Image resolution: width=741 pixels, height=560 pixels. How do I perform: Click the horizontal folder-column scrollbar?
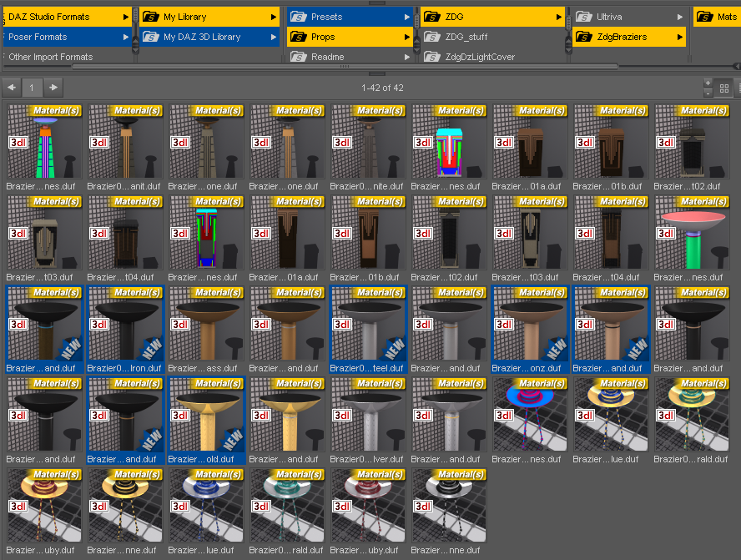pyautogui.click(x=345, y=67)
